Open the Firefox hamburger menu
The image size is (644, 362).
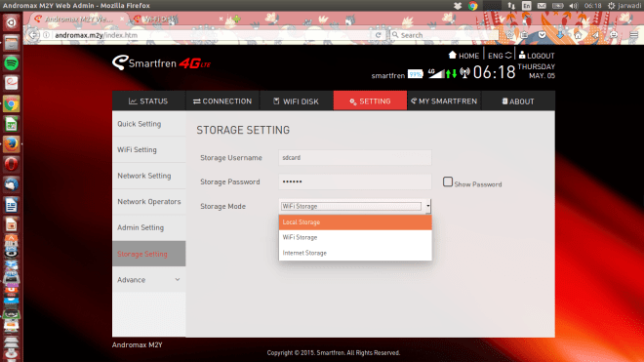point(633,35)
